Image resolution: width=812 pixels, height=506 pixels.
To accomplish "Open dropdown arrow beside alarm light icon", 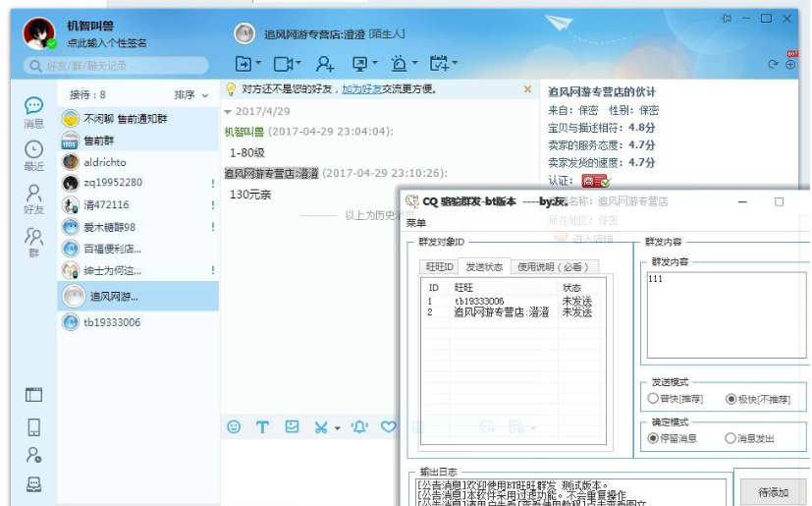I will coord(414,63).
